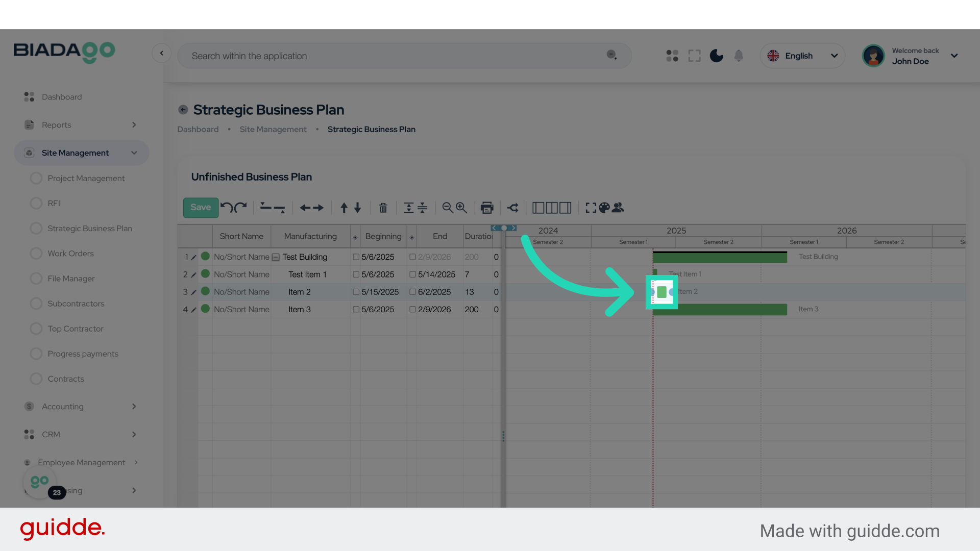Check End milestone box for Test Item 1
The image size is (980, 551).
412,274
